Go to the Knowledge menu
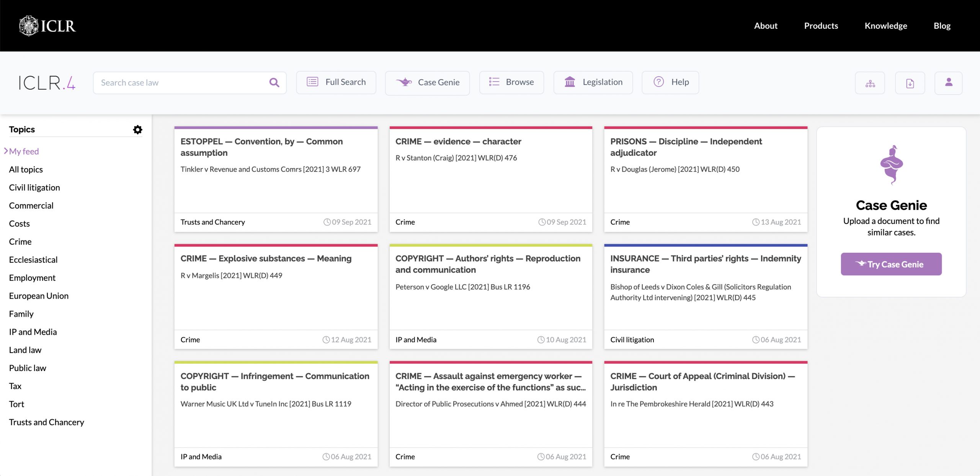980x476 pixels. (885, 26)
